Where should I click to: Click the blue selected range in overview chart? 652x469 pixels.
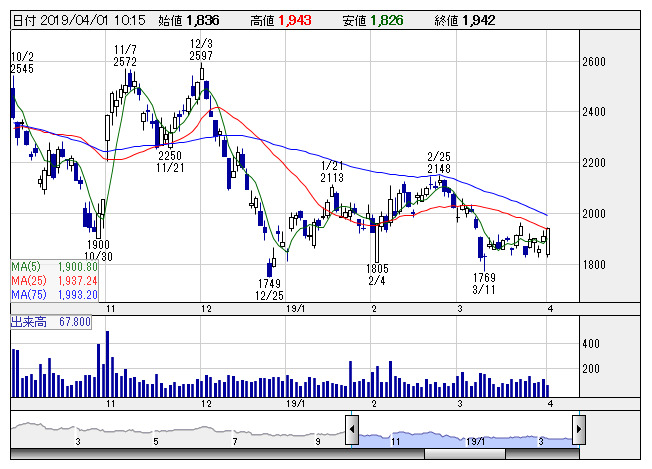(465, 436)
